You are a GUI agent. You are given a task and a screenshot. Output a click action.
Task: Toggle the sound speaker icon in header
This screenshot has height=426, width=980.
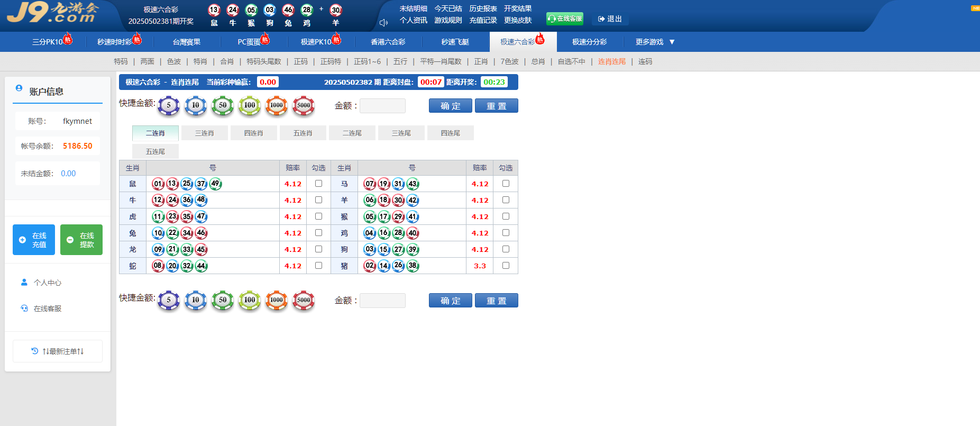pyautogui.click(x=384, y=23)
